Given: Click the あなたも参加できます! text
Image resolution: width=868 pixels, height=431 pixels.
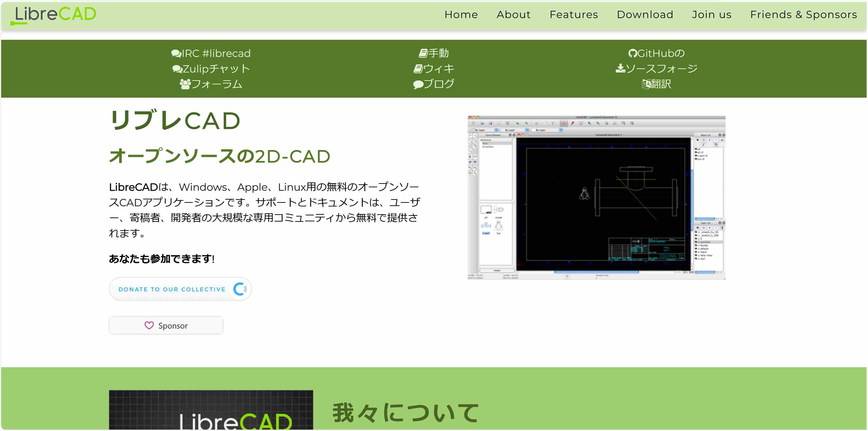Looking at the screenshot, I should pos(162,258).
